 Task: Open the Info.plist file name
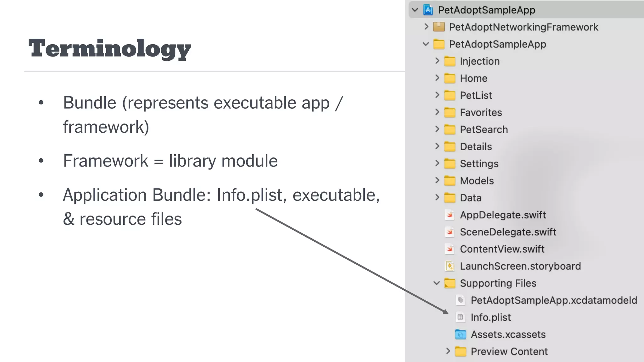[491, 317]
